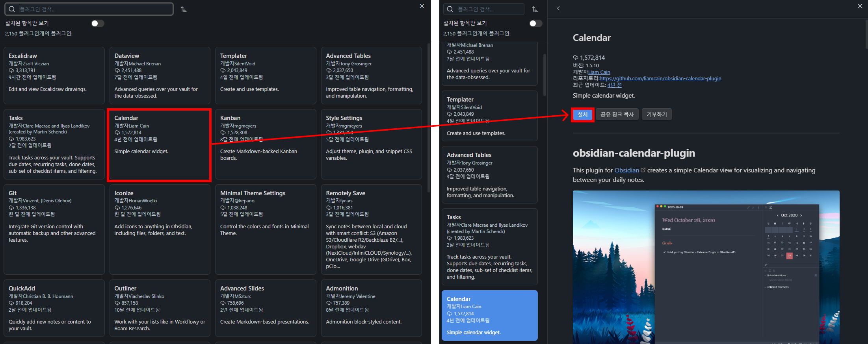The height and width of the screenshot is (344, 868).
Task: Toggle installed-only switch in left window
Action: point(98,23)
